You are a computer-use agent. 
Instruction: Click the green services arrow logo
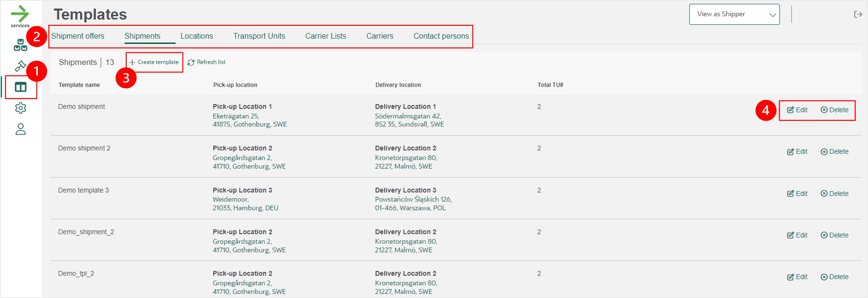(21, 14)
